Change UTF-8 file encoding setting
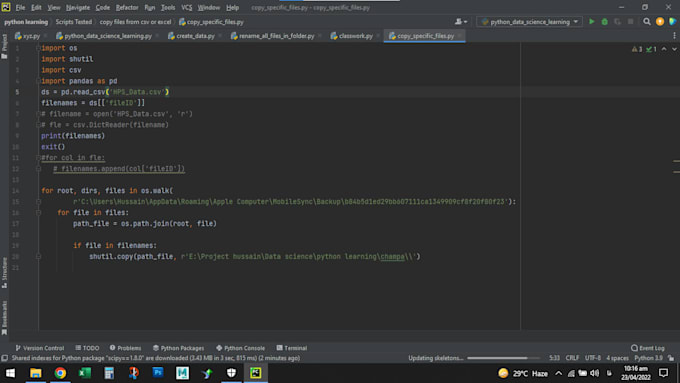Viewport: 680px width, 383px height. click(x=593, y=358)
